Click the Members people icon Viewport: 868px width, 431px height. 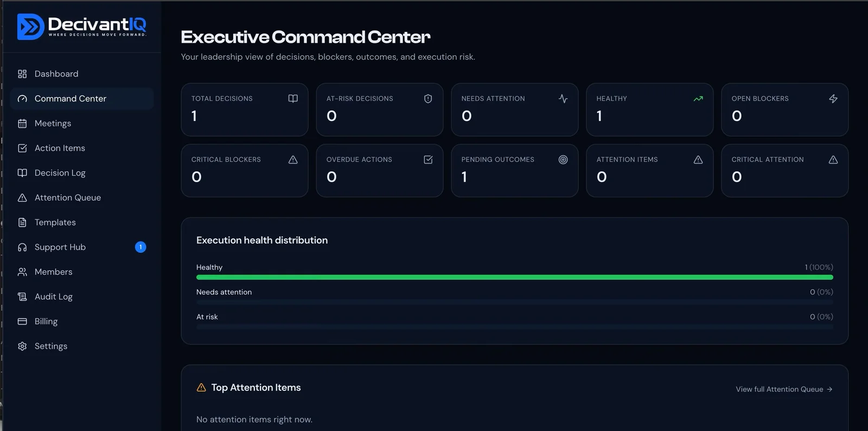coord(22,272)
